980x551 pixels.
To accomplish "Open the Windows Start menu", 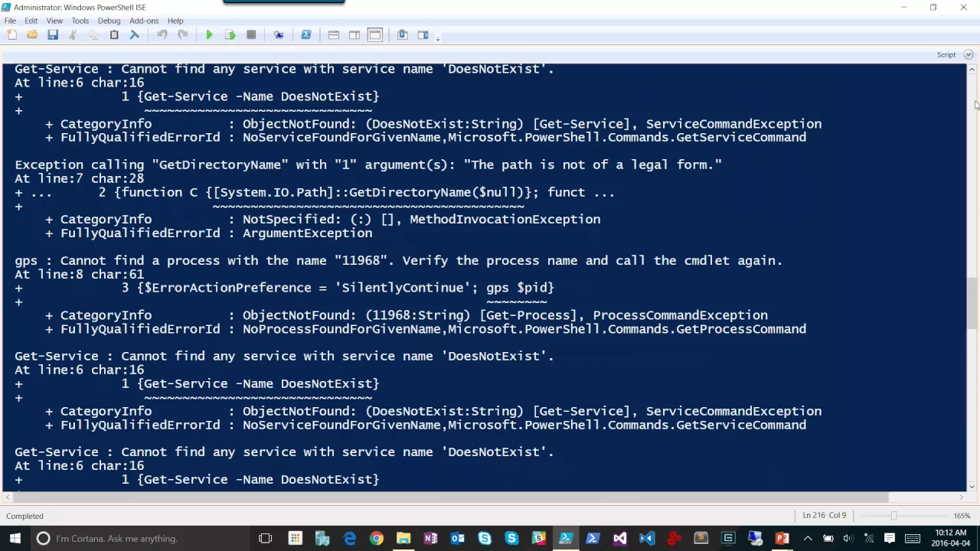I will coord(15,539).
